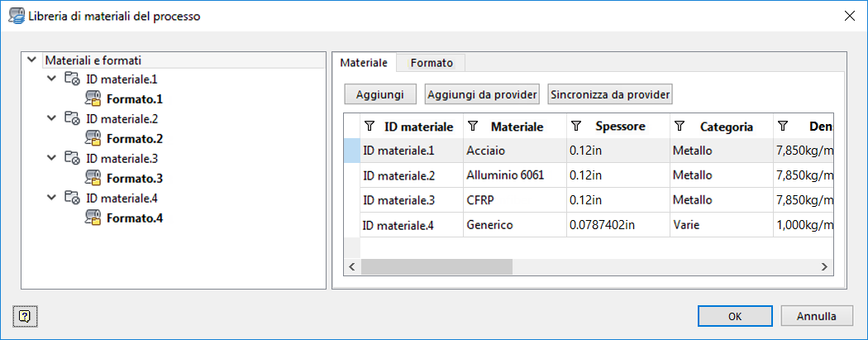Click Aggiungi da provider button
868x340 pixels.
pos(483,94)
